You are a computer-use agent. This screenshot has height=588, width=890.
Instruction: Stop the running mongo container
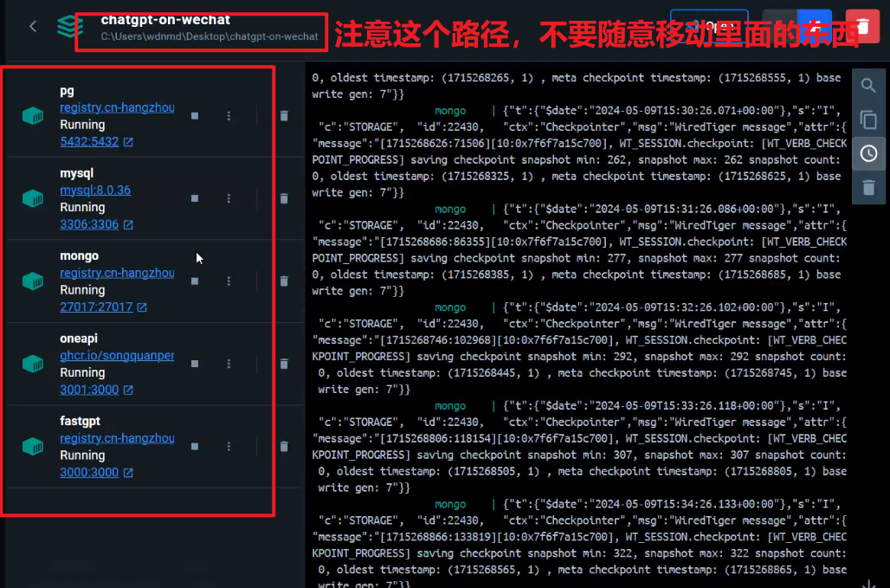pyautogui.click(x=195, y=281)
